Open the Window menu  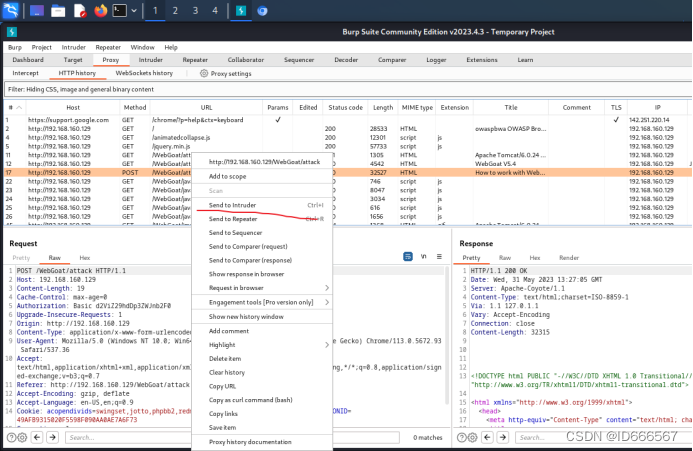tap(142, 47)
